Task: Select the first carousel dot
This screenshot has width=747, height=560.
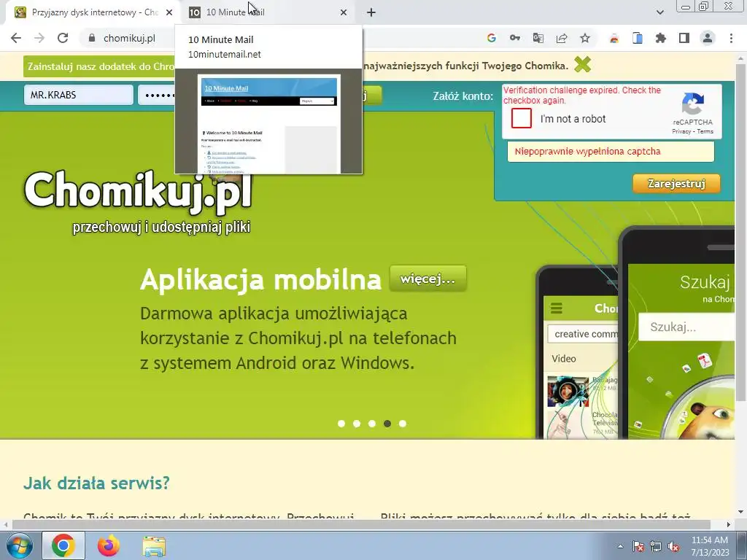Action: point(341,424)
